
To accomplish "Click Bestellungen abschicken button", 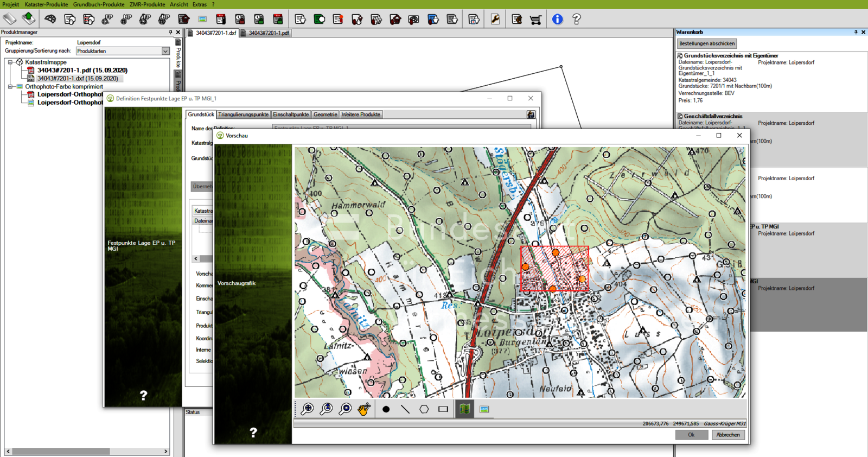I will point(707,43).
